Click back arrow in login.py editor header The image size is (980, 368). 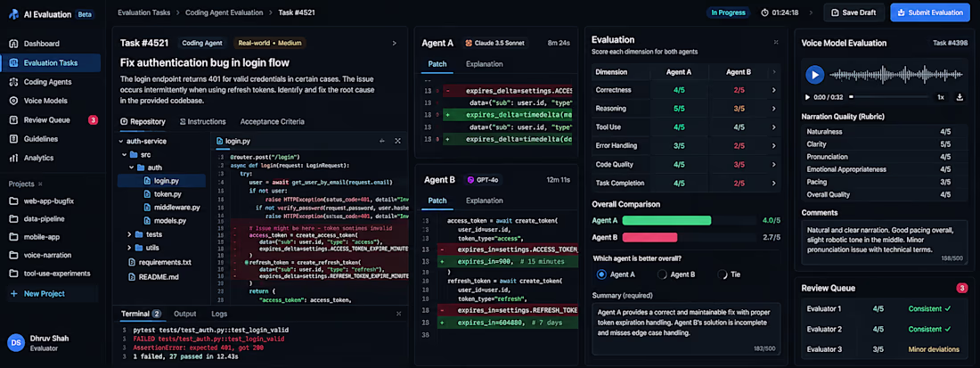[382, 141]
